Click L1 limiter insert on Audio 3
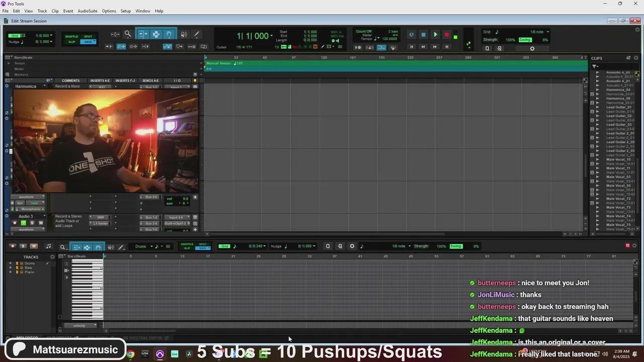644x362 pixels. coord(101,223)
